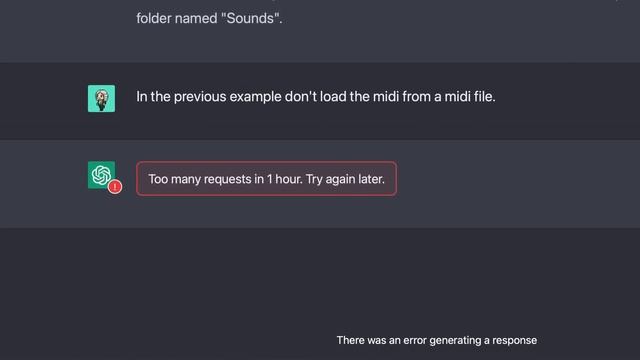Viewport: 640px width, 360px height.
Task: Click the user profile avatar
Action: pyautogui.click(x=101, y=98)
